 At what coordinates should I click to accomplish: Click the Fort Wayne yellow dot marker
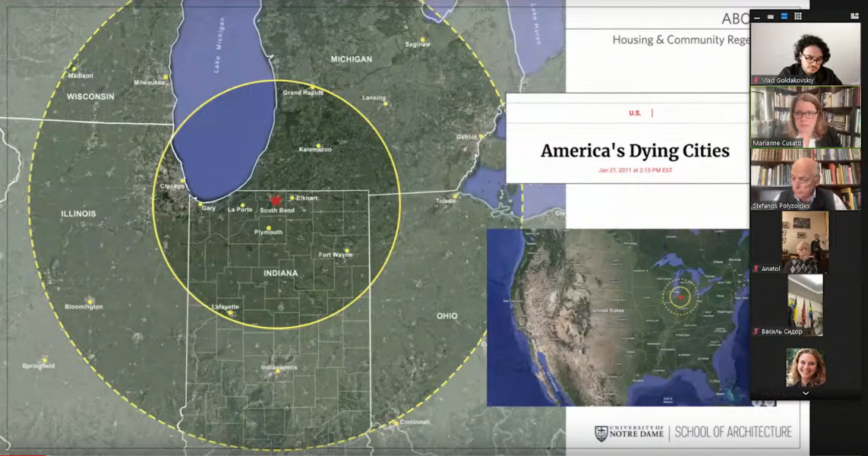point(347,250)
